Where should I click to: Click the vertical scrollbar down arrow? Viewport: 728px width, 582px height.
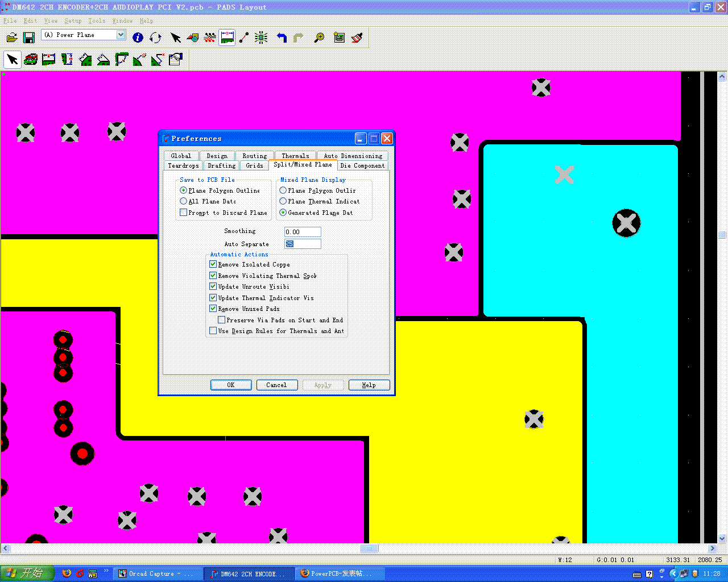pyautogui.click(x=722, y=538)
